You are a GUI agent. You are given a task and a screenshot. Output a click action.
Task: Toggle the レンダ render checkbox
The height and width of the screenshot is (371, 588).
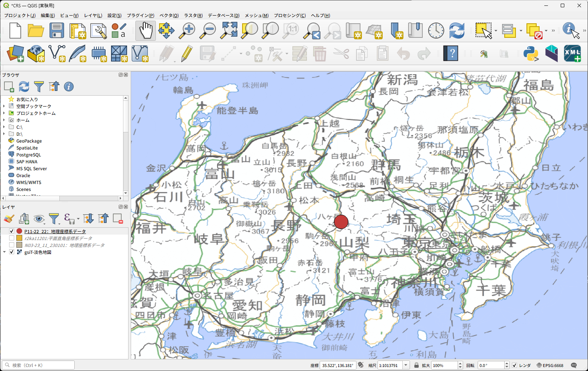click(x=514, y=365)
